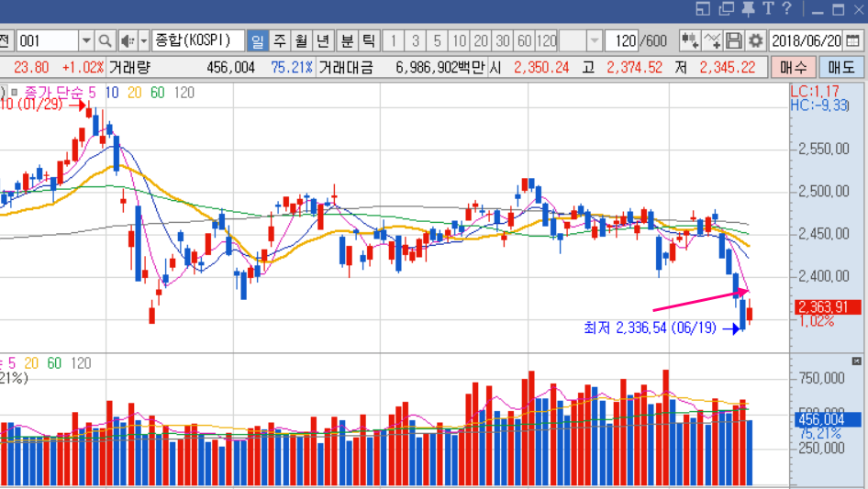Click the volume tag 456,004 on axis

(x=827, y=419)
